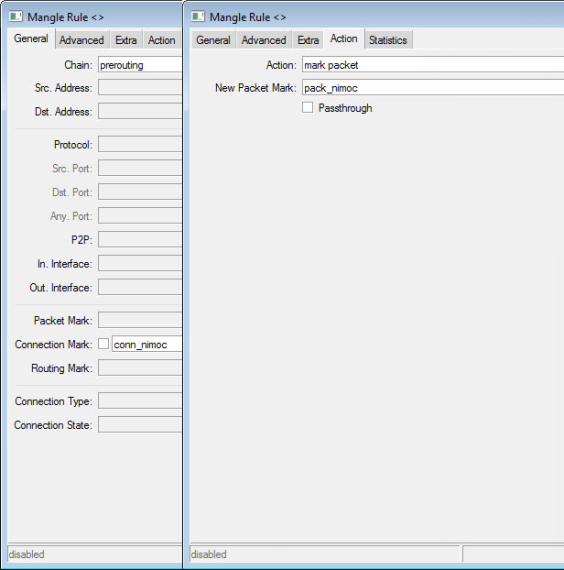The width and height of the screenshot is (564, 570).
Task: Open Extra tab in left Mangle Rule window
Action: pyautogui.click(x=126, y=40)
